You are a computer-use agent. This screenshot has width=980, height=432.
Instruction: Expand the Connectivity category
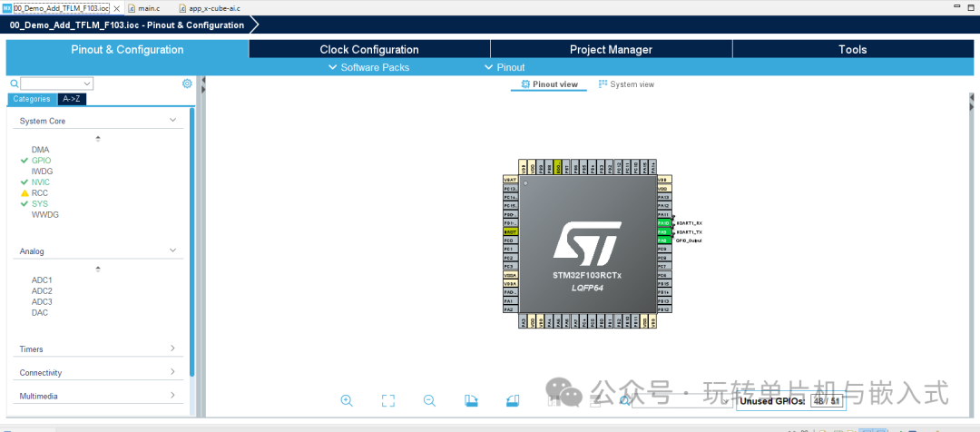[x=173, y=372]
